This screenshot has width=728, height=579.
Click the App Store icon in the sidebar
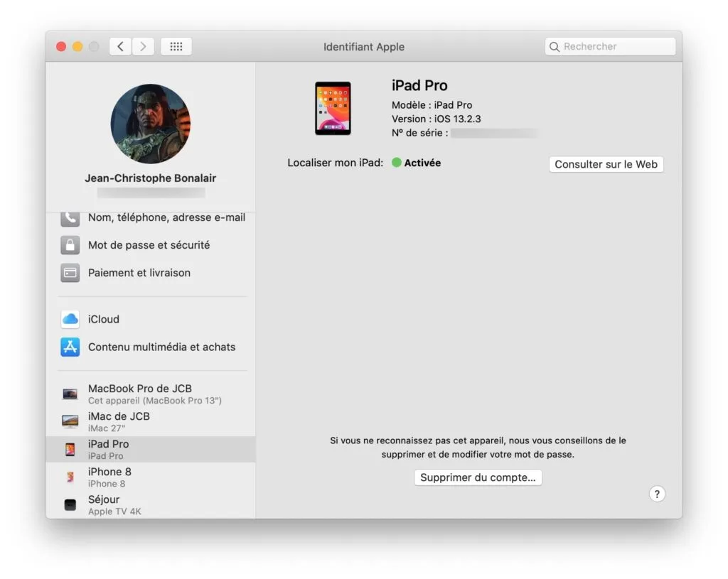coord(70,347)
